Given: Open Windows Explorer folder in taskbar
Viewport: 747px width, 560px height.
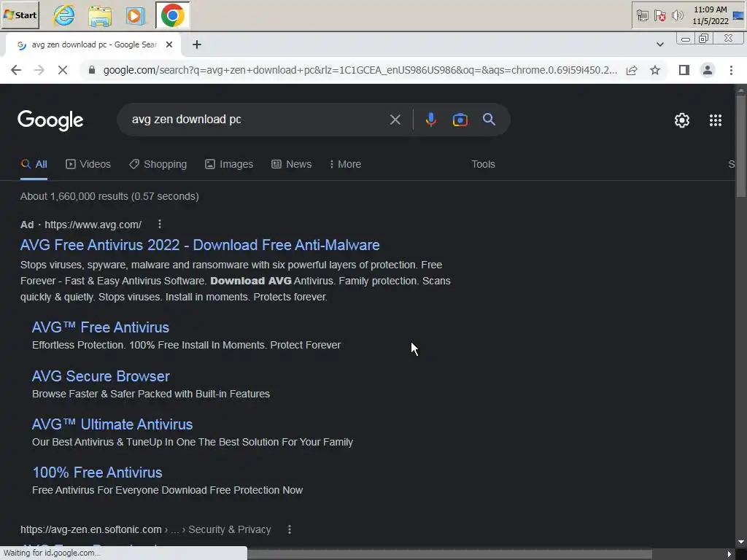Looking at the screenshot, I should 100,15.
